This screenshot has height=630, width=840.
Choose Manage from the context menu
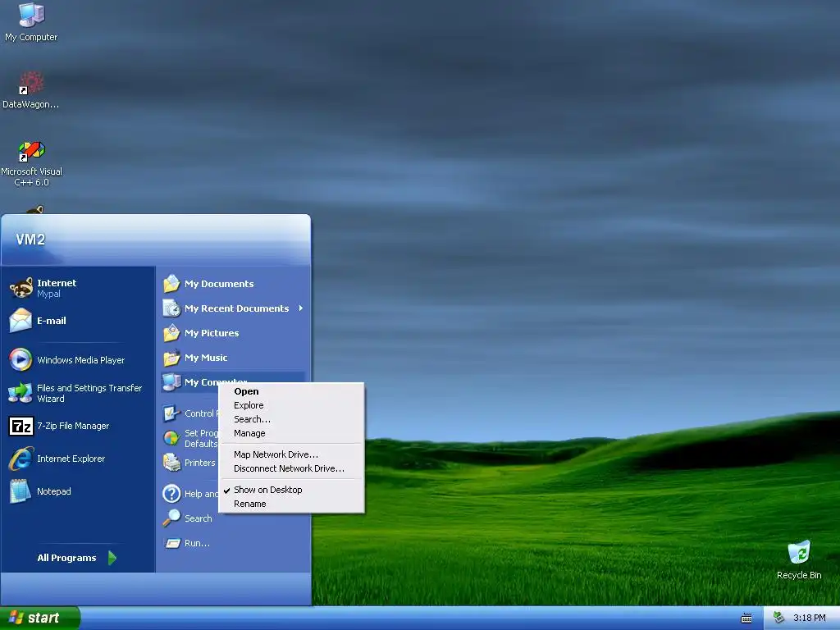click(x=291, y=433)
